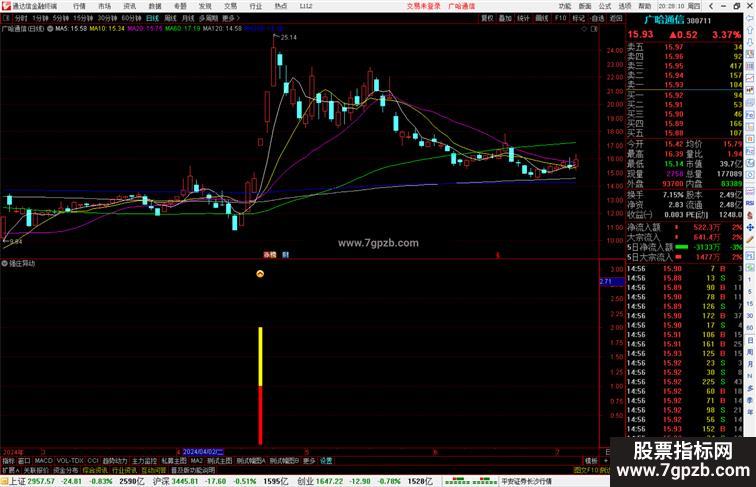Switch chart to 1分钟 period
Screen dimensions: 756x487
pyautogui.click(x=40, y=18)
